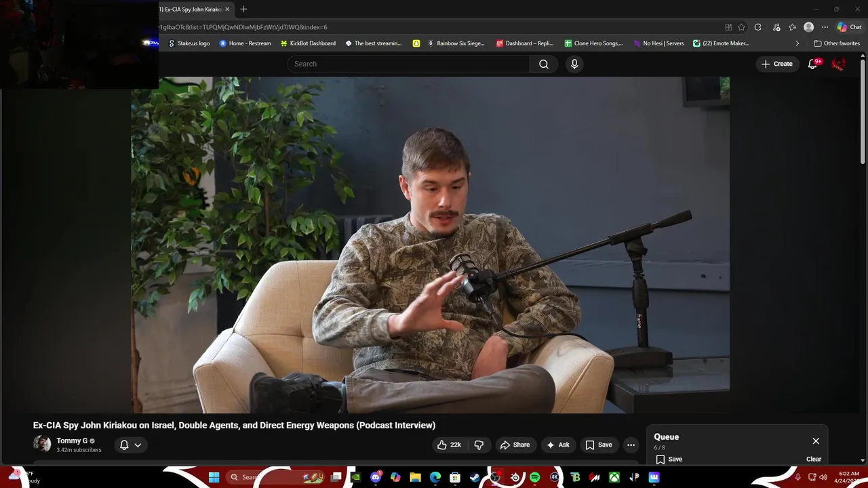Viewport: 868px width, 488px height.
Task: Open media control music note icon
Action: (776, 27)
